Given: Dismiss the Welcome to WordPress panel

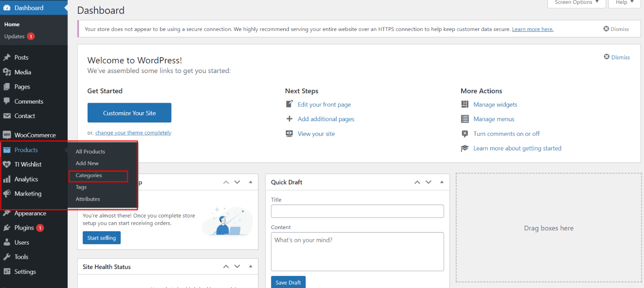Looking at the screenshot, I should tap(617, 57).
